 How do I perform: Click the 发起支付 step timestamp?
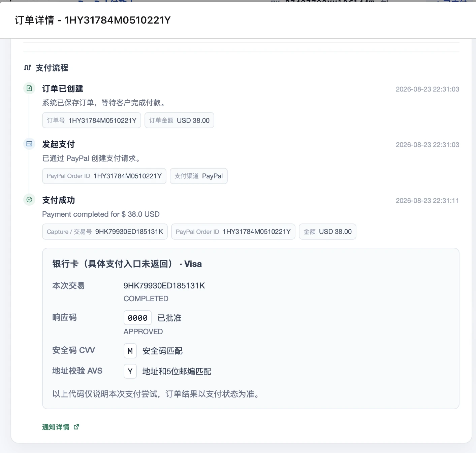pos(427,145)
